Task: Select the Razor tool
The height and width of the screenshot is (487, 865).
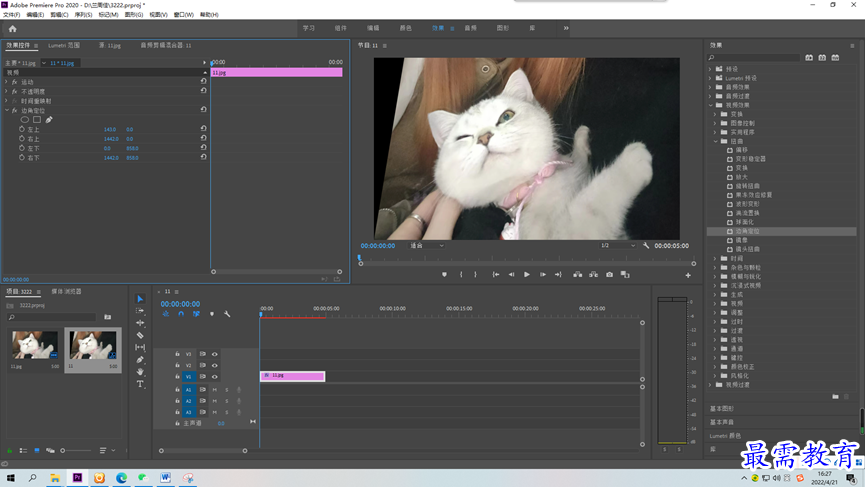Action: 140,335
